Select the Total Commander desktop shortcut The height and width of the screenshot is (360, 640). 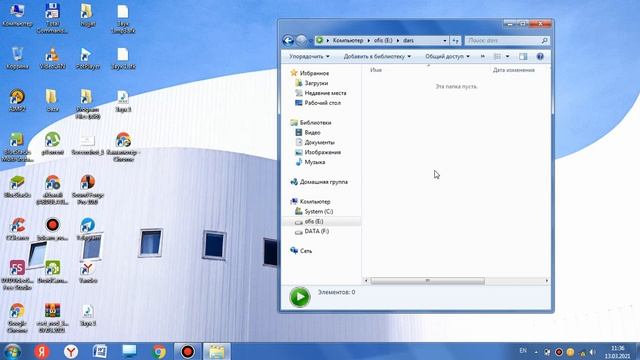point(52,19)
